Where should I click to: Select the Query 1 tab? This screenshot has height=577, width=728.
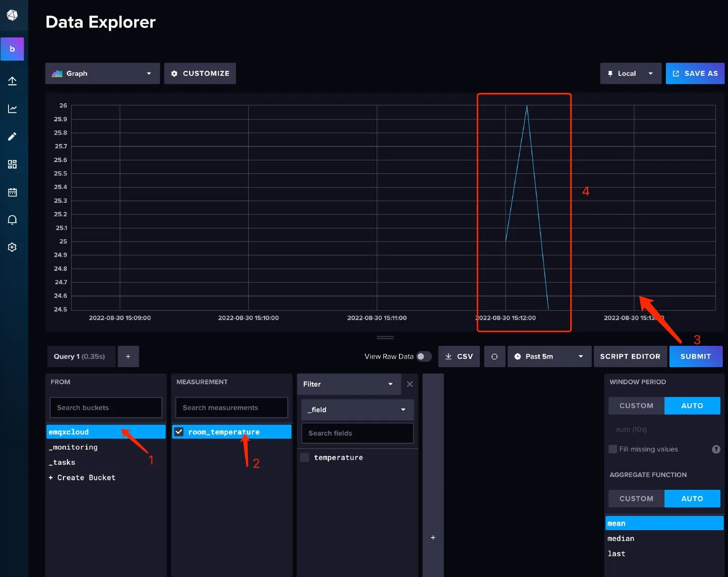79,357
